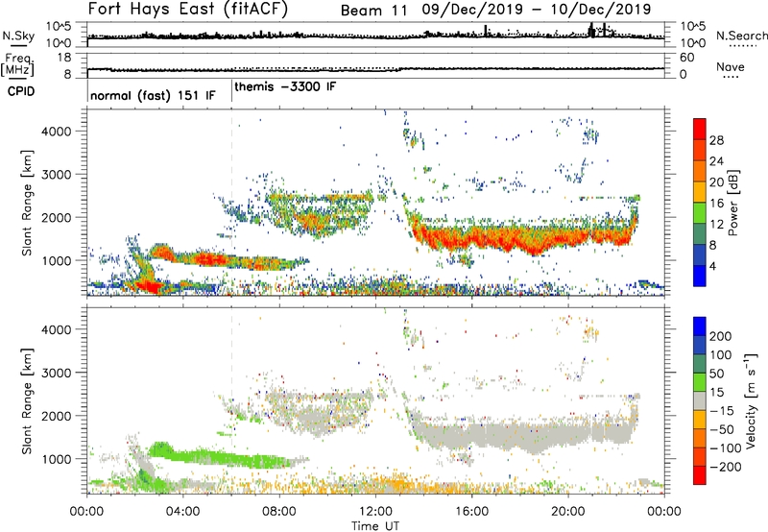Select the 'Beam 11' label
Screen dimensions: 768x532
373,11
